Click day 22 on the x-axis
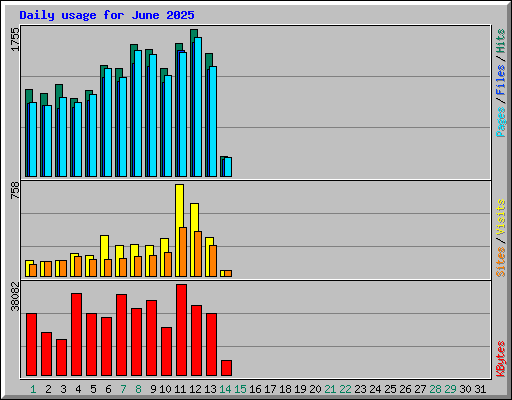Screen dimensions: 512x400 [345, 389]
